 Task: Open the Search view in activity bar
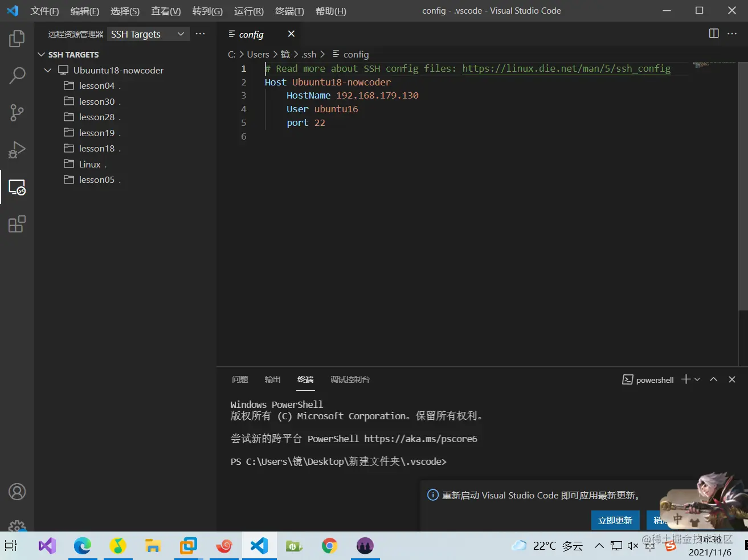[x=17, y=76]
